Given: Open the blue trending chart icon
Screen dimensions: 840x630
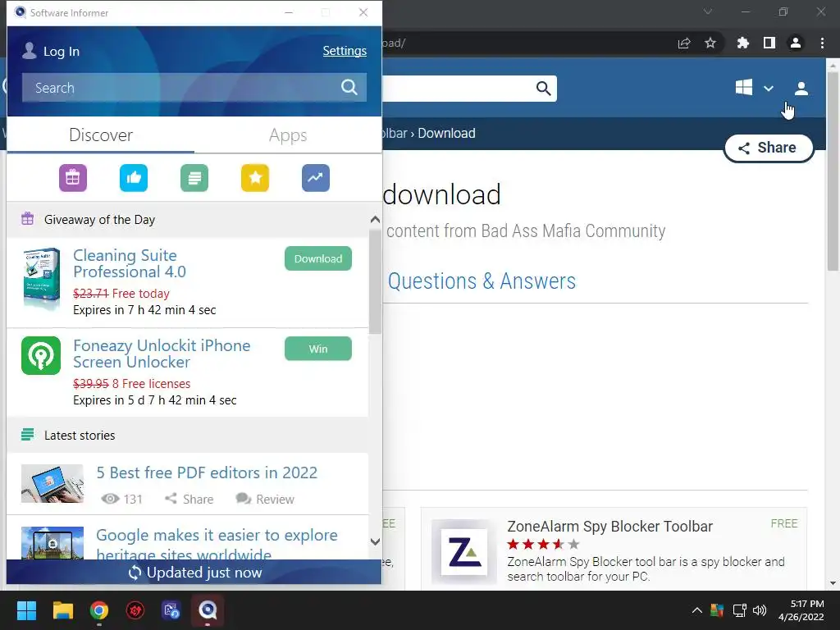Looking at the screenshot, I should [316, 178].
